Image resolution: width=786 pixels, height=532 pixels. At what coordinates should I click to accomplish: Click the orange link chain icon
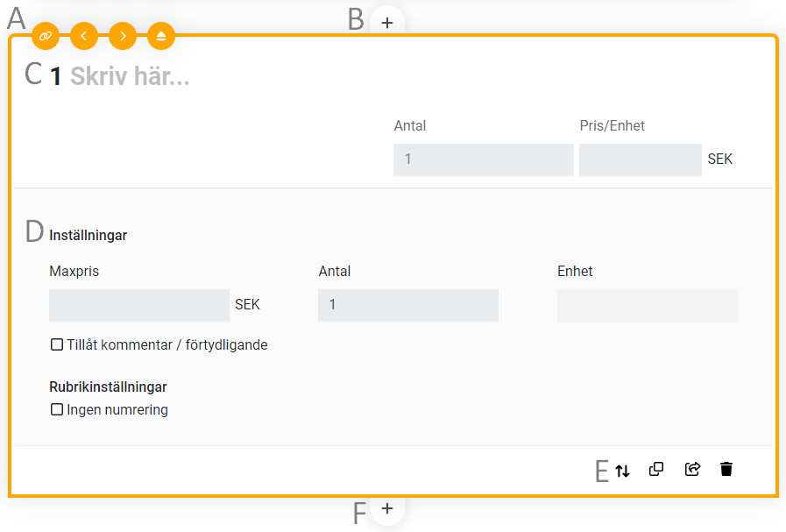click(x=46, y=36)
